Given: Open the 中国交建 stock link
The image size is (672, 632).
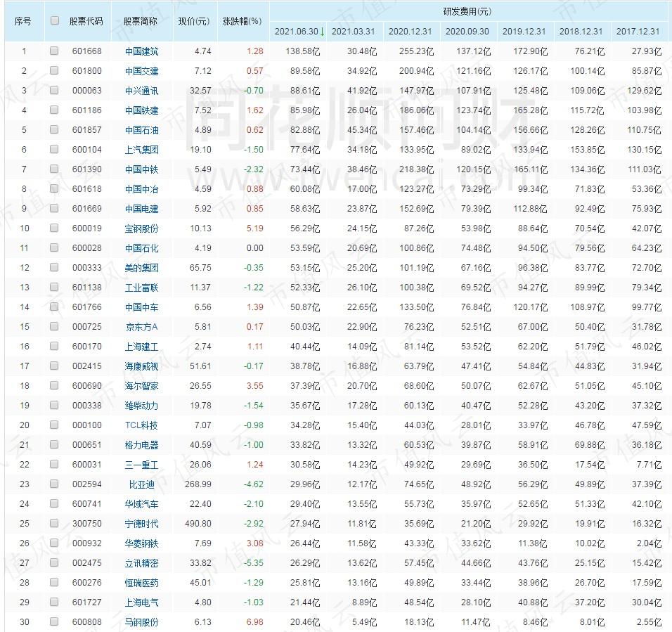Looking at the screenshot, I should tap(141, 71).
